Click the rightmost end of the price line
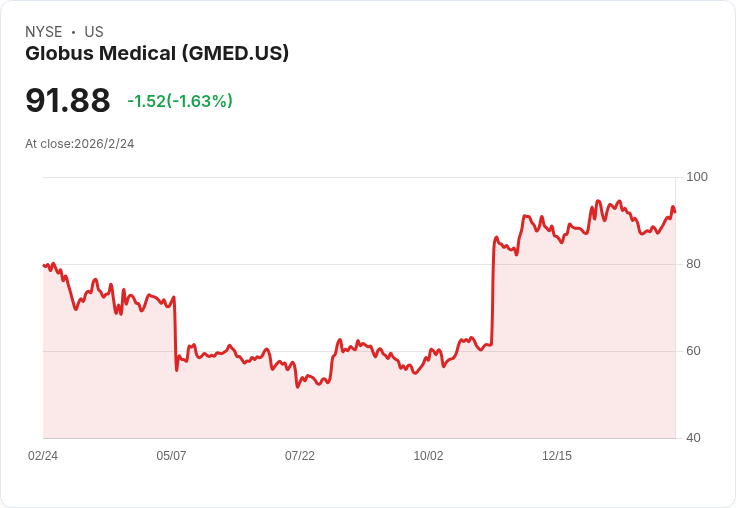Image resolution: width=736 pixels, height=508 pixels. [675, 212]
